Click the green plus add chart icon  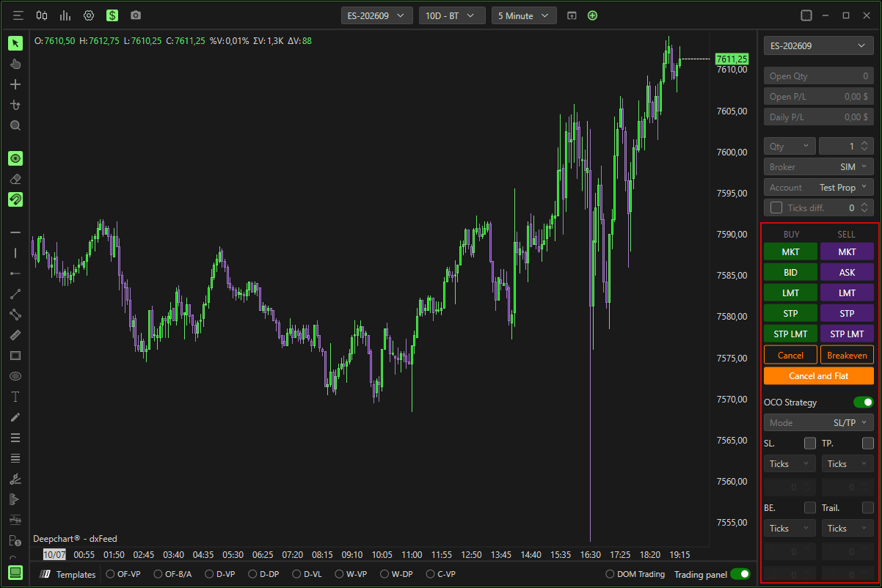pos(593,15)
